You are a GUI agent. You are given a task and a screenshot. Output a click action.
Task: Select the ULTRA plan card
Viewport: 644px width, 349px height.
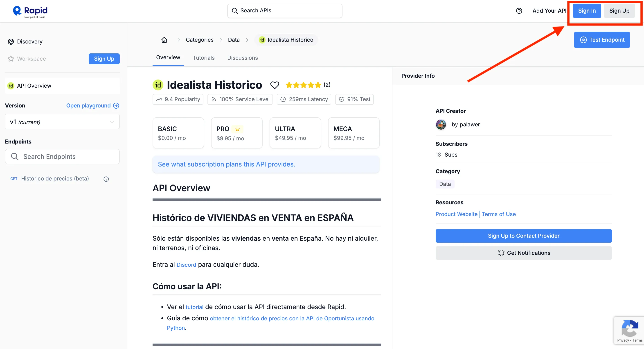click(295, 133)
